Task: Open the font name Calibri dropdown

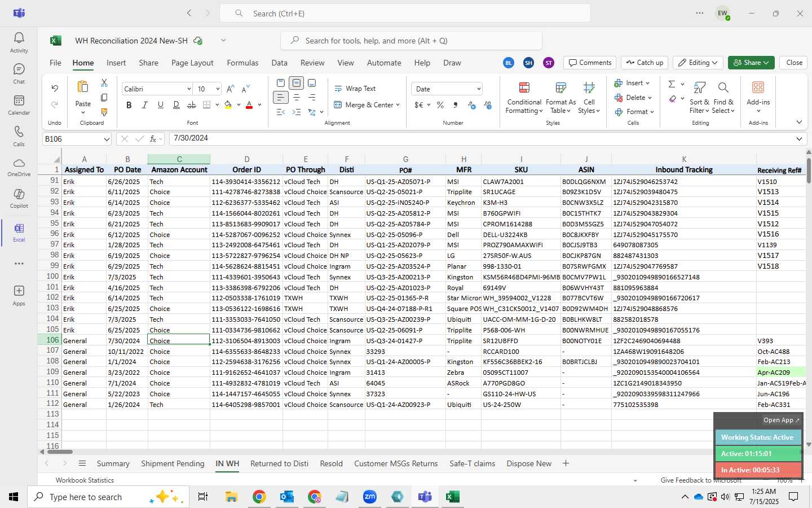Action: (189, 89)
